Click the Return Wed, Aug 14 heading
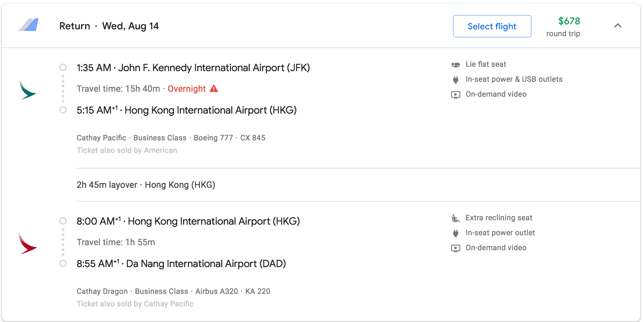 109,26
